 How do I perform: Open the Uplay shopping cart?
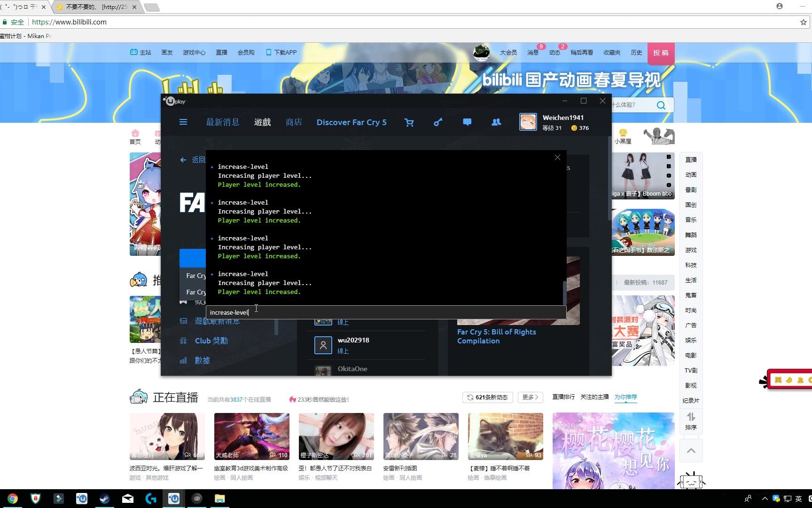[x=409, y=122]
